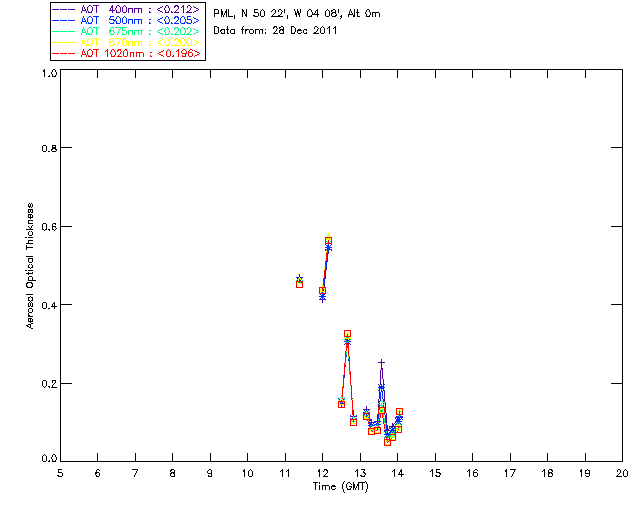Click the x-axis tick label '14'

[x=398, y=473]
